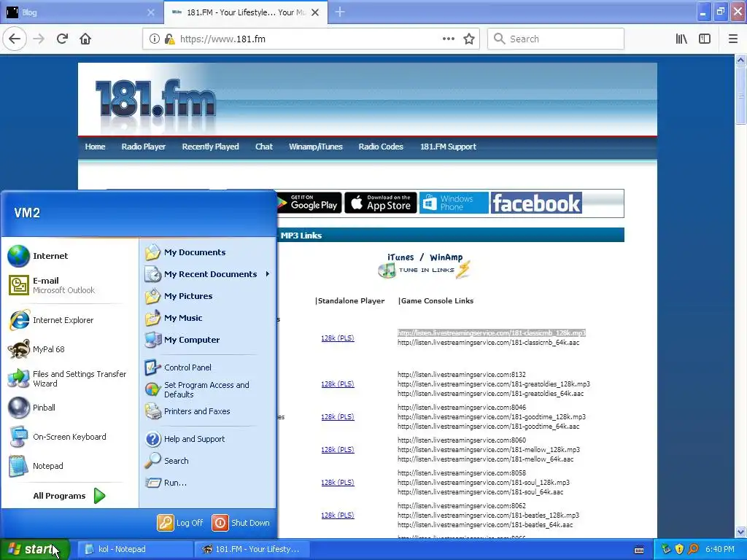This screenshot has width=747, height=560.
Task: Open the Library icon in toolbar
Action: click(681, 39)
